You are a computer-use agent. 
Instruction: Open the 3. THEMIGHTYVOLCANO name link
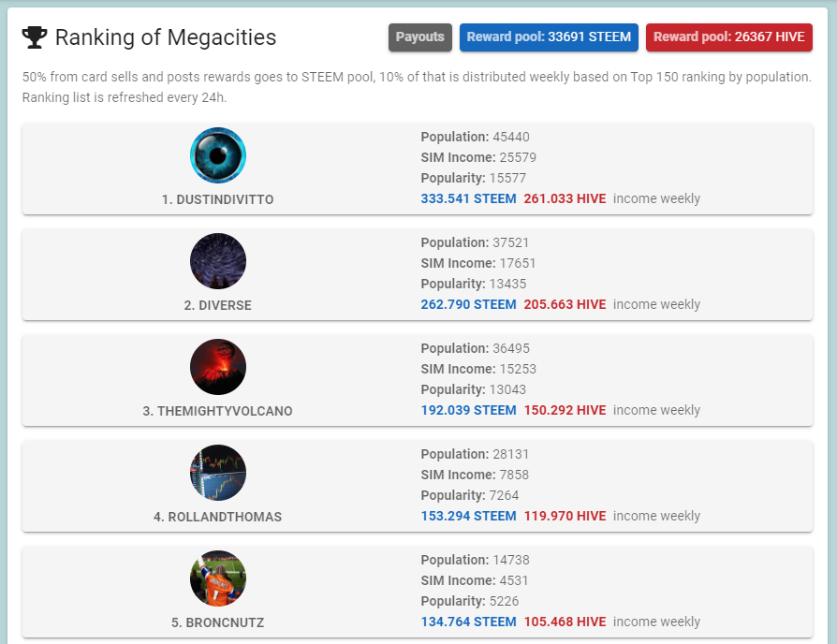pyautogui.click(x=218, y=411)
